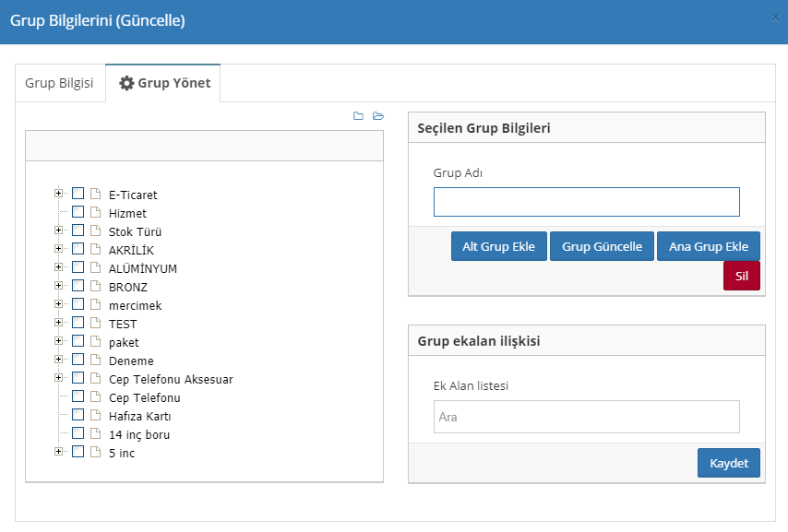
Task: Click the file icon next to BRONZ
Action: coord(95,286)
